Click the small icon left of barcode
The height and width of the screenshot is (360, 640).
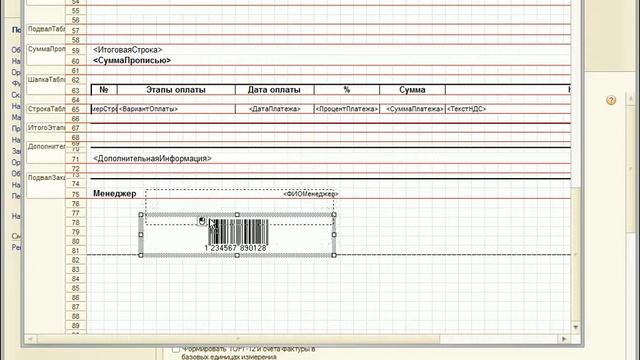pyautogui.click(x=202, y=221)
